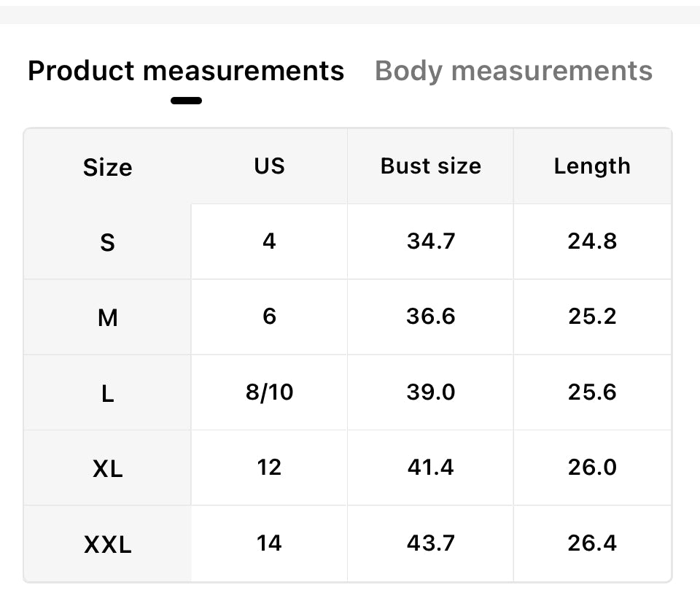The image size is (700, 609).
Task: Click the 25.6 length cell
Action: coord(591,392)
